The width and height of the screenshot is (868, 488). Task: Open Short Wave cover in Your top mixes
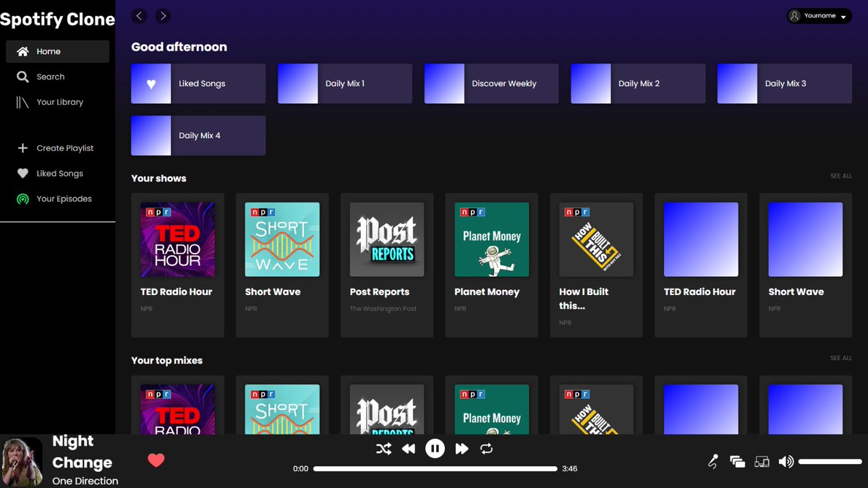pos(282,409)
